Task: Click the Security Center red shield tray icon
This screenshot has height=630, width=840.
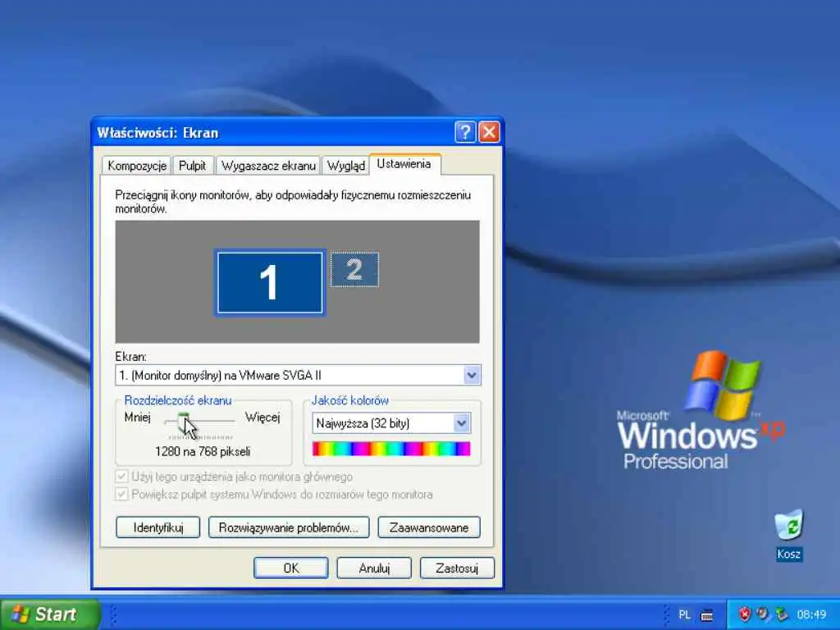Action: (x=745, y=614)
